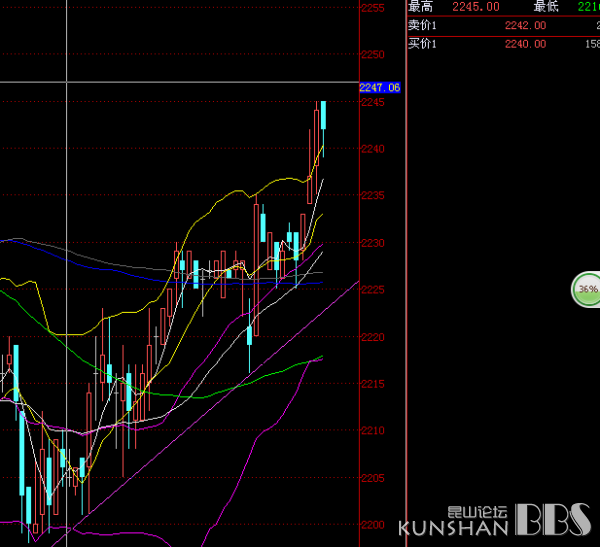This screenshot has width=600, height=547.
Task: Click the 2250 price axis label
Action: pyautogui.click(x=373, y=54)
